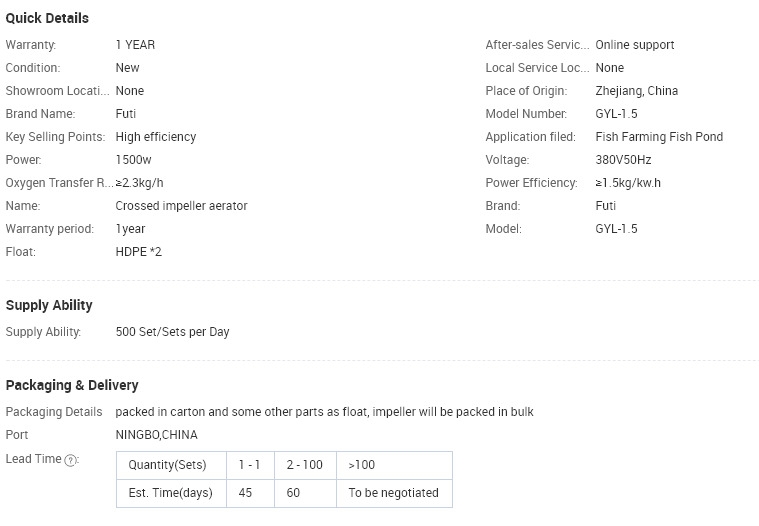
Task: Click the packaging details description text
Action: pos(324,412)
